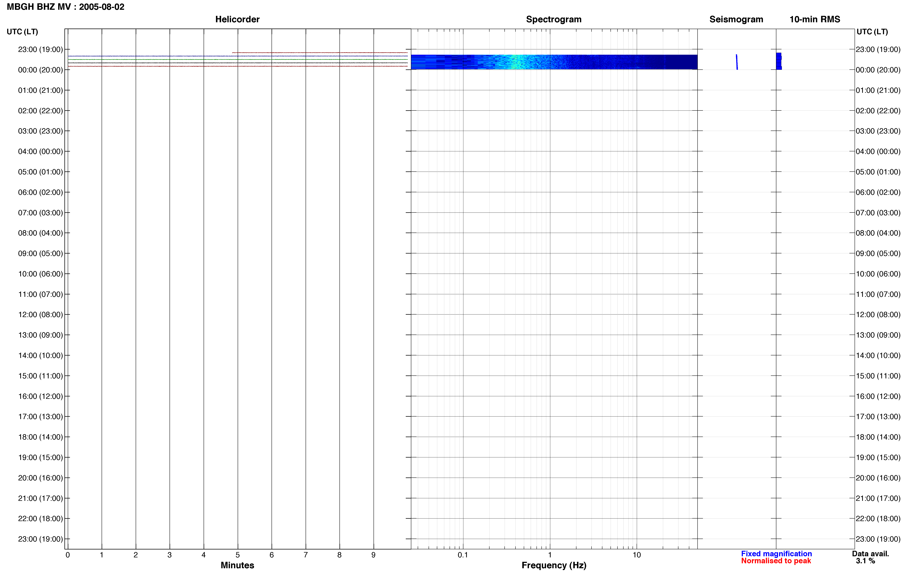Click the 'Normalised to peak' legend text
The width and height of the screenshot is (924, 578).
pos(776,561)
